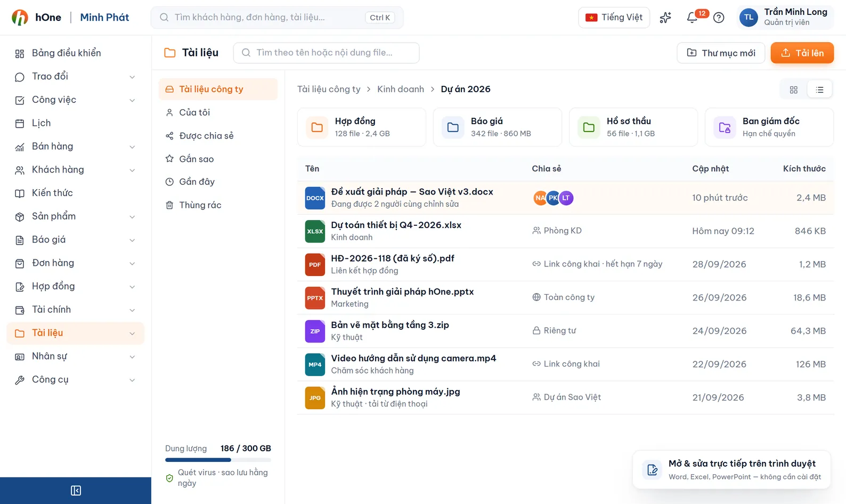846x504 pixels.
Task: Click the MP4 icon of Video hướng dẫn
Action: click(315, 364)
